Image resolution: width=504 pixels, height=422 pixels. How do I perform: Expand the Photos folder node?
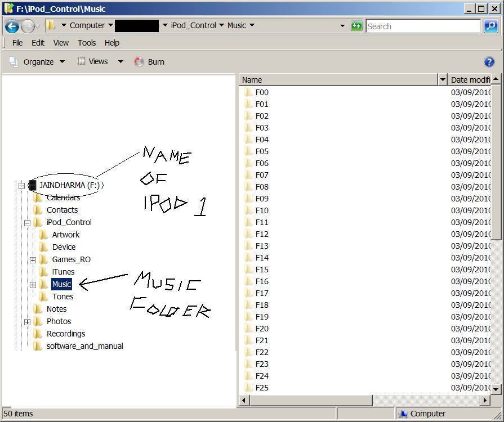pos(27,322)
